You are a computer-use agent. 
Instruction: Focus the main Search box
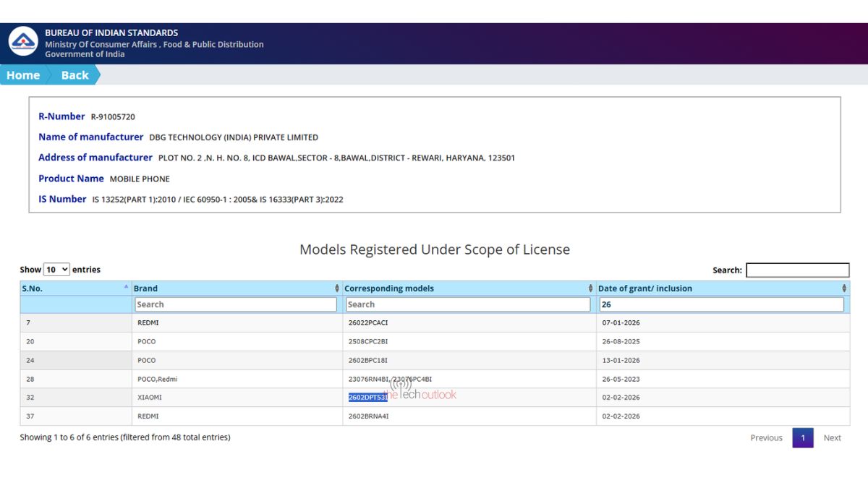click(797, 270)
